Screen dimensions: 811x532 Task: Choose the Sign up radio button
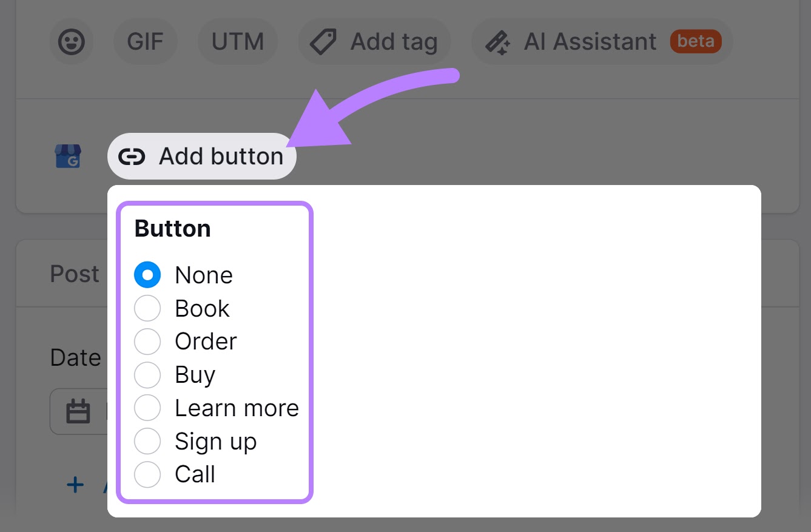147,441
